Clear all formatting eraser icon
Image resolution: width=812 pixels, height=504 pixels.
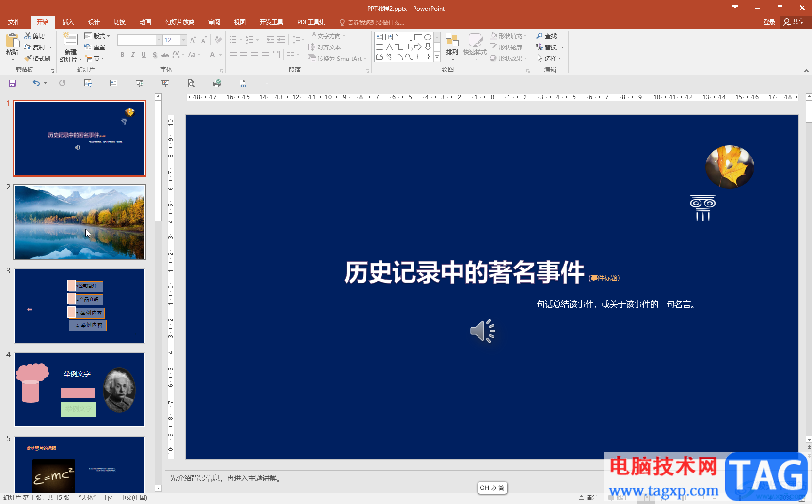pos(218,40)
